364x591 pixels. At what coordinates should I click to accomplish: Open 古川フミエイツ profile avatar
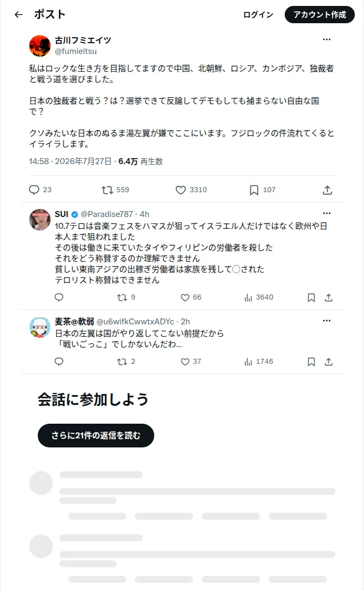pos(40,45)
